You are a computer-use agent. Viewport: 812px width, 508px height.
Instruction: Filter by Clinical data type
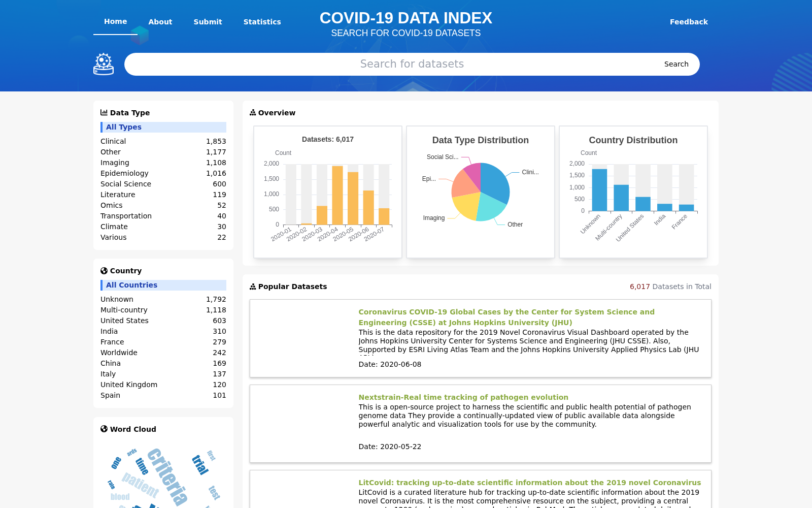[x=163, y=141]
